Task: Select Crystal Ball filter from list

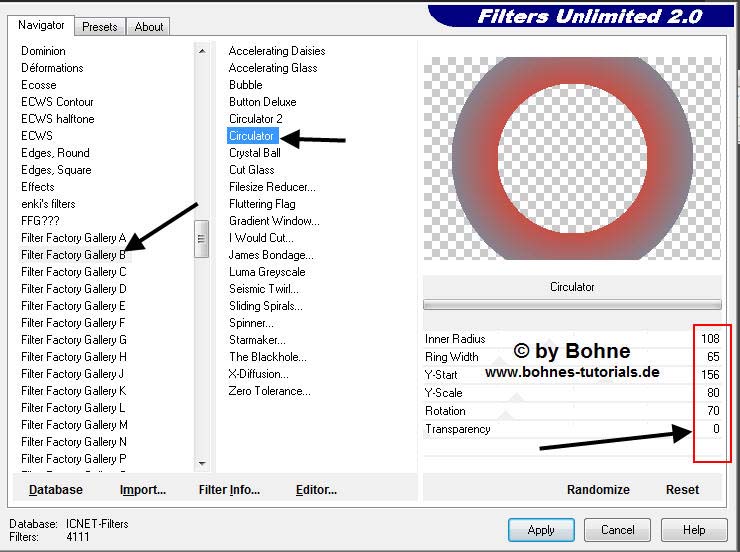Action: 254,153
